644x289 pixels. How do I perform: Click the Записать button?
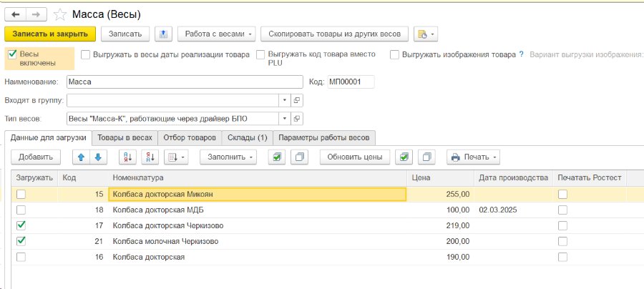[125, 34]
